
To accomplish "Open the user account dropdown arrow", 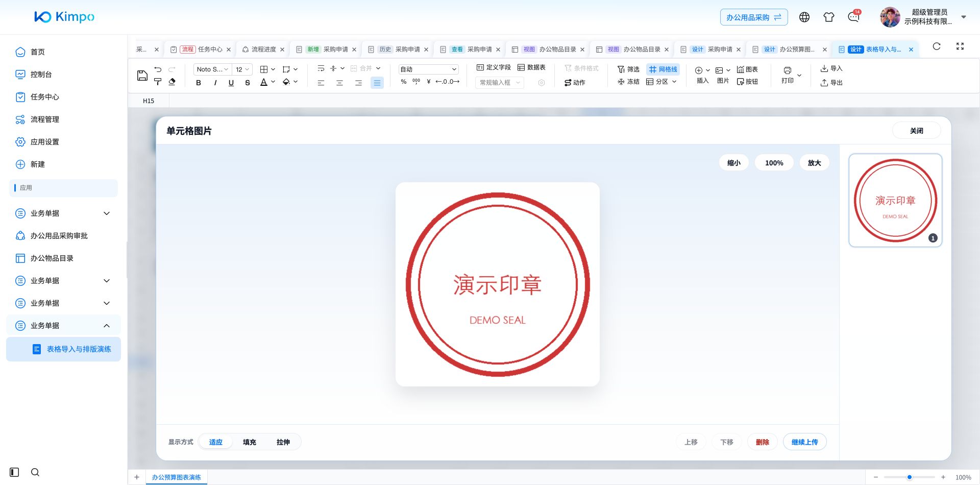I will point(964,17).
